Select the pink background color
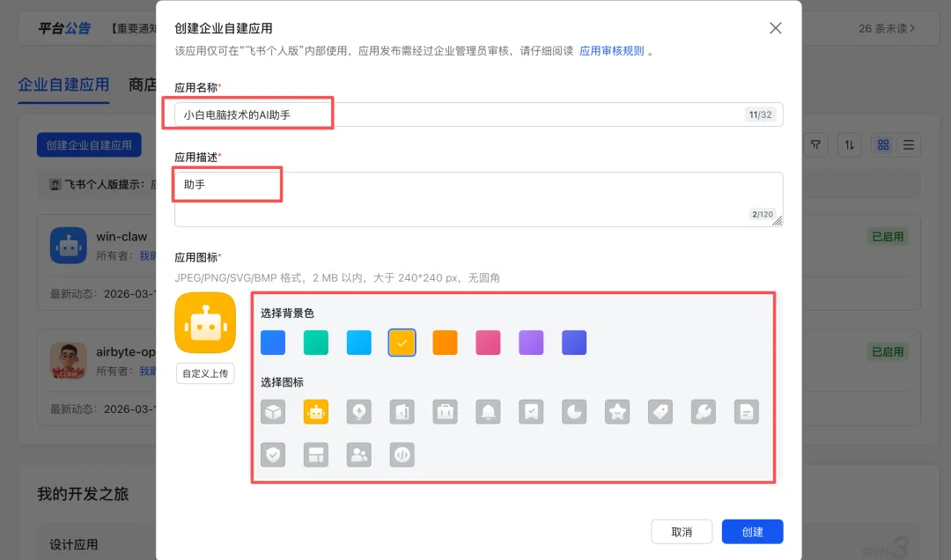951x560 pixels. [x=488, y=343]
